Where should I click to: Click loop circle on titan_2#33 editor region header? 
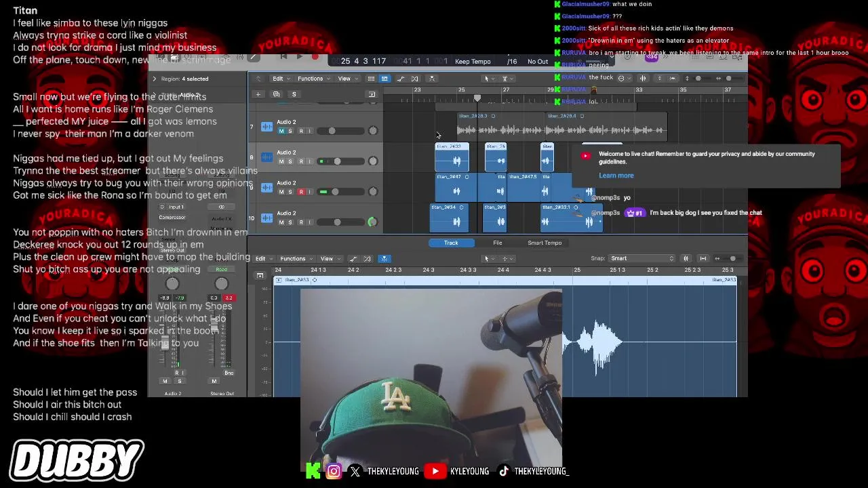pos(314,280)
